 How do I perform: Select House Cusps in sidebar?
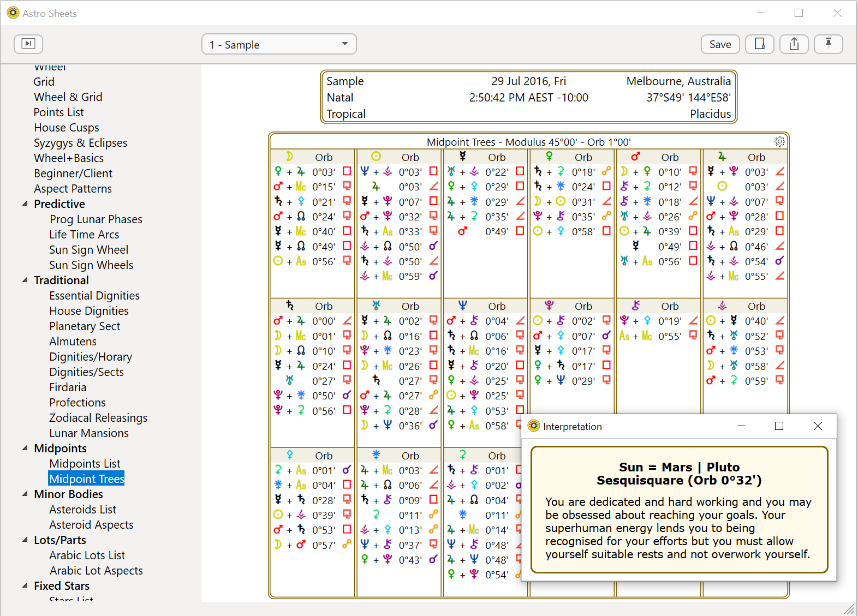(67, 128)
